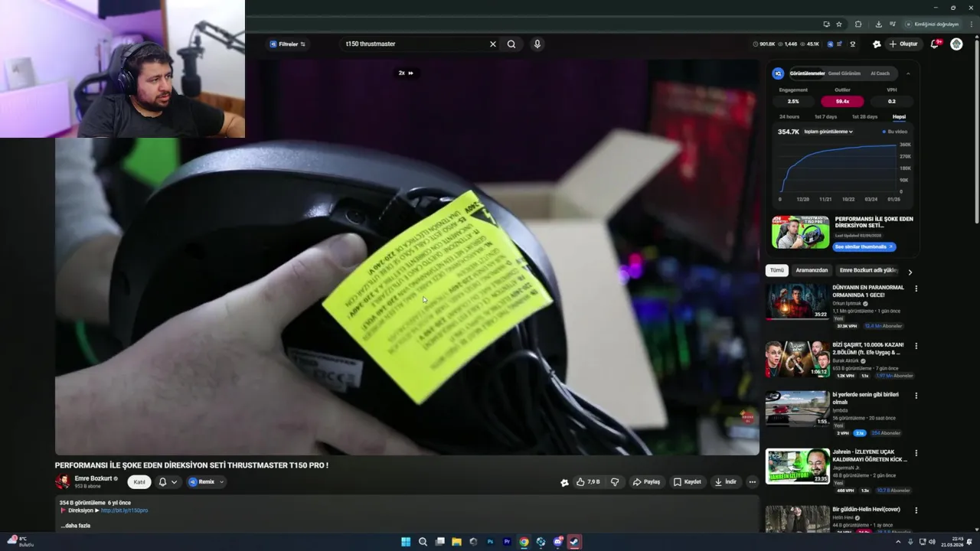Open options for Bir güldün-Helin Hevi video
This screenshot has height=551, width=980.
click(916, 510)
